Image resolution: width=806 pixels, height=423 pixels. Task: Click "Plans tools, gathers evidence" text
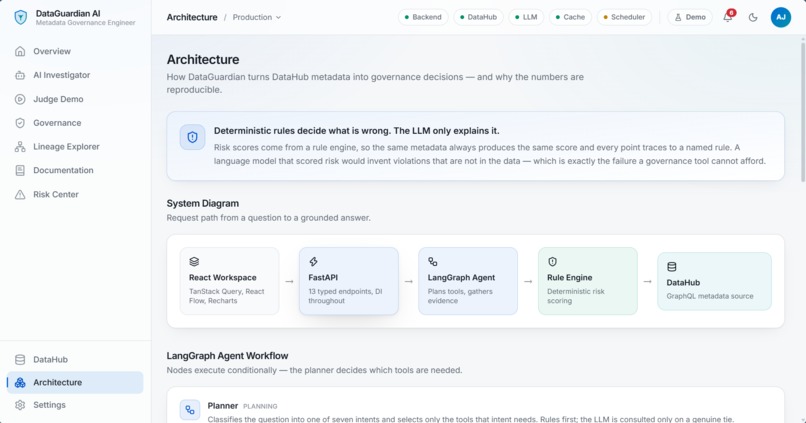(460, 296)
